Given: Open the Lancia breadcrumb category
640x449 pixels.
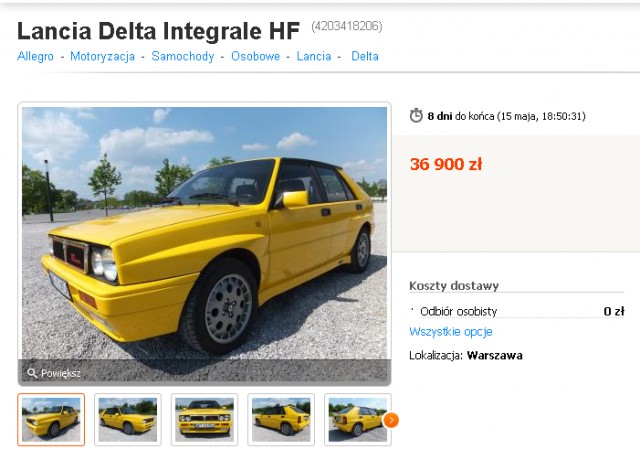Looking at the screenshot, I should click(314, 56).
